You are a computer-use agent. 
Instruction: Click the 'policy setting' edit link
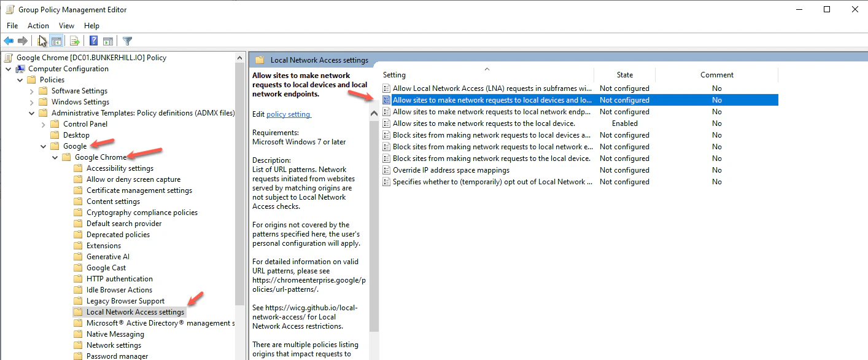(289, 114)
